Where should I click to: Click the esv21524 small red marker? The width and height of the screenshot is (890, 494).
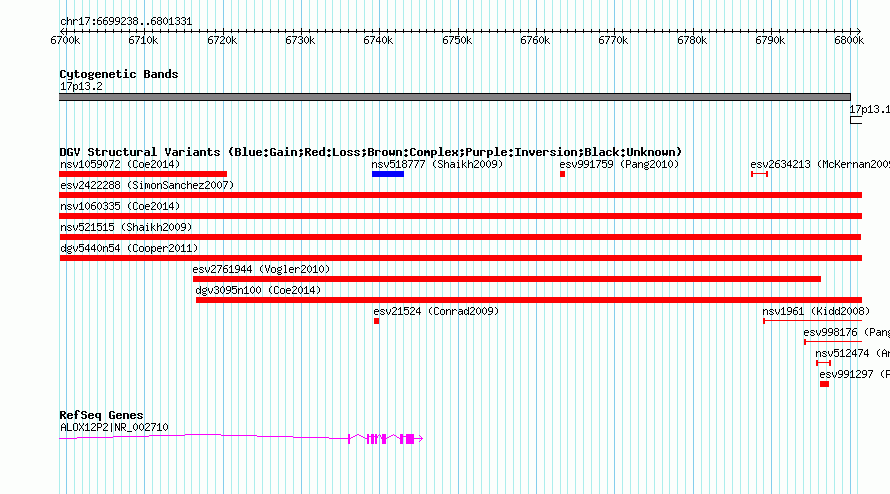pos(376,321)
